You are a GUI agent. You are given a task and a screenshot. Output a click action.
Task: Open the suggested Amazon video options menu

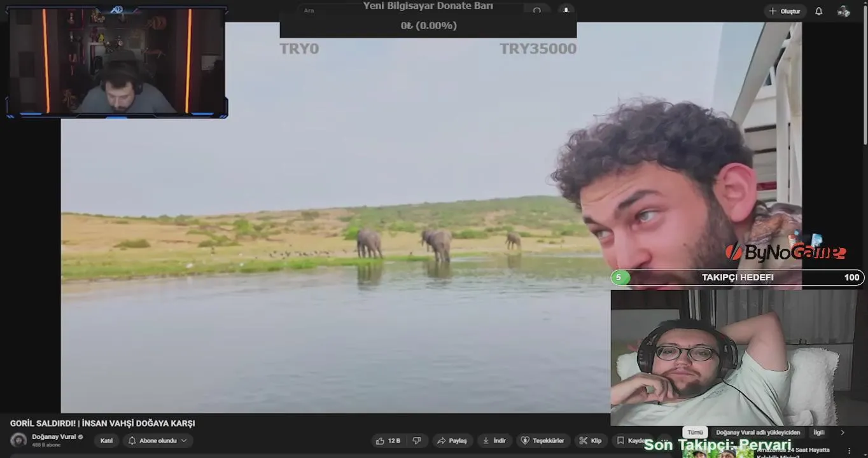849,451
